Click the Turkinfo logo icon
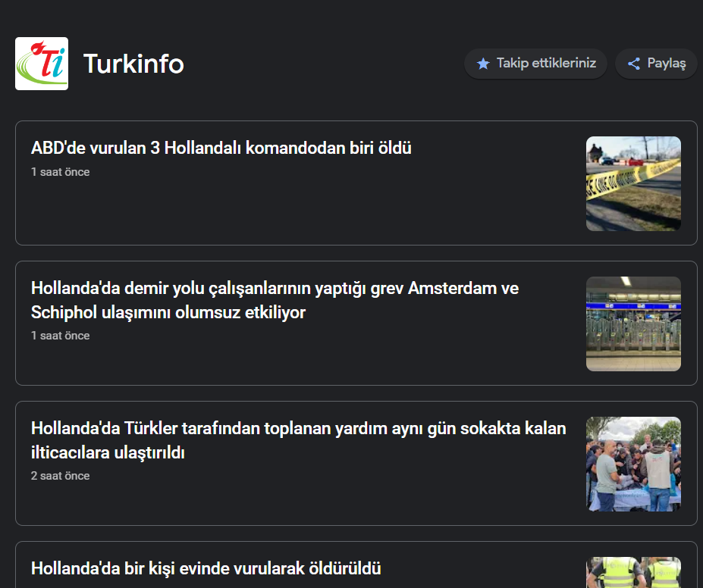The height and width of the screenshot is (588, 703). tap(42, 64)
